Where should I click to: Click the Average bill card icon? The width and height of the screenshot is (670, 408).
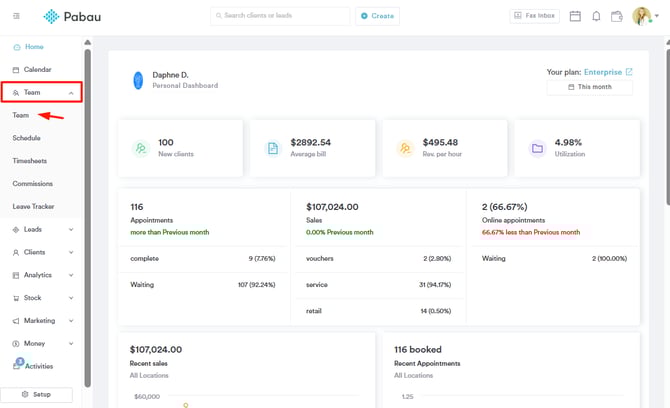pos(273,148)
